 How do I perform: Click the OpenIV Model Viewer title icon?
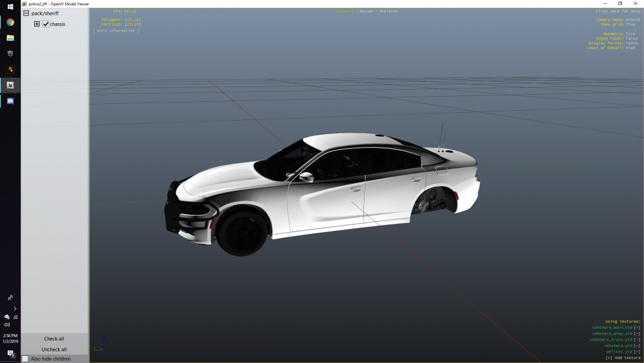(x=24, y=4)
